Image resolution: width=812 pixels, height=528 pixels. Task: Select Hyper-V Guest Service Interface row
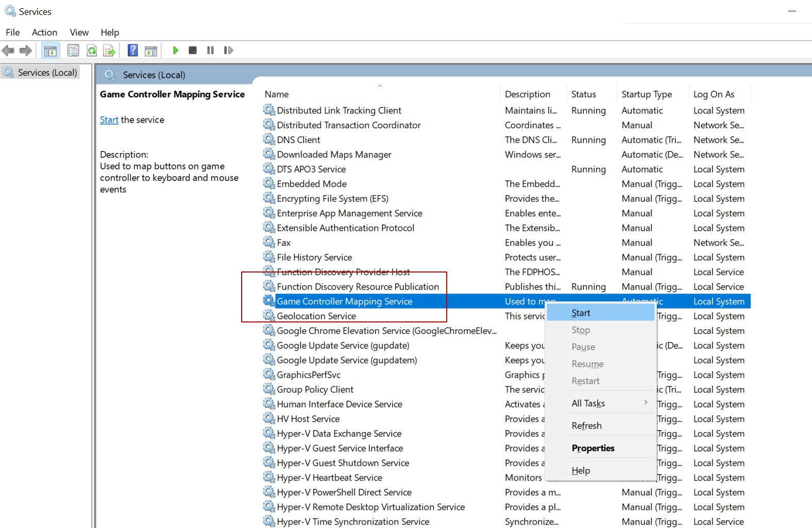tap(506, 448)
